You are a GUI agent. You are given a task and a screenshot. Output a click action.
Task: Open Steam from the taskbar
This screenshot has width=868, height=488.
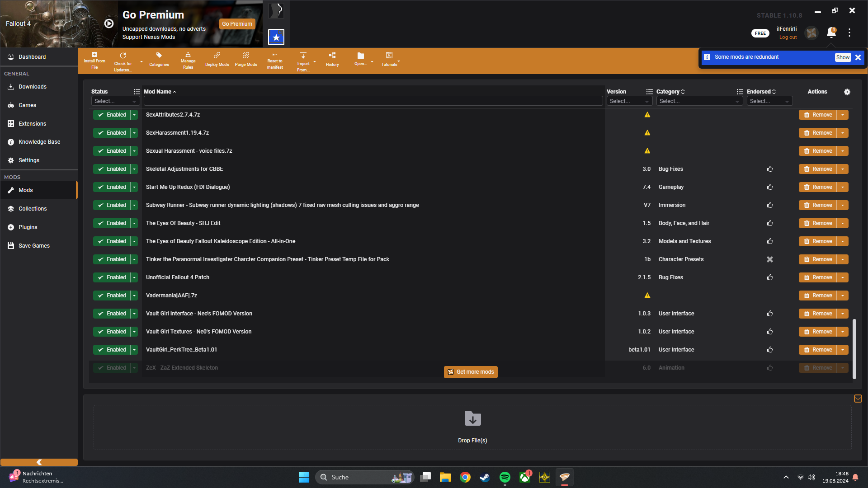click(x=485, y=477)
